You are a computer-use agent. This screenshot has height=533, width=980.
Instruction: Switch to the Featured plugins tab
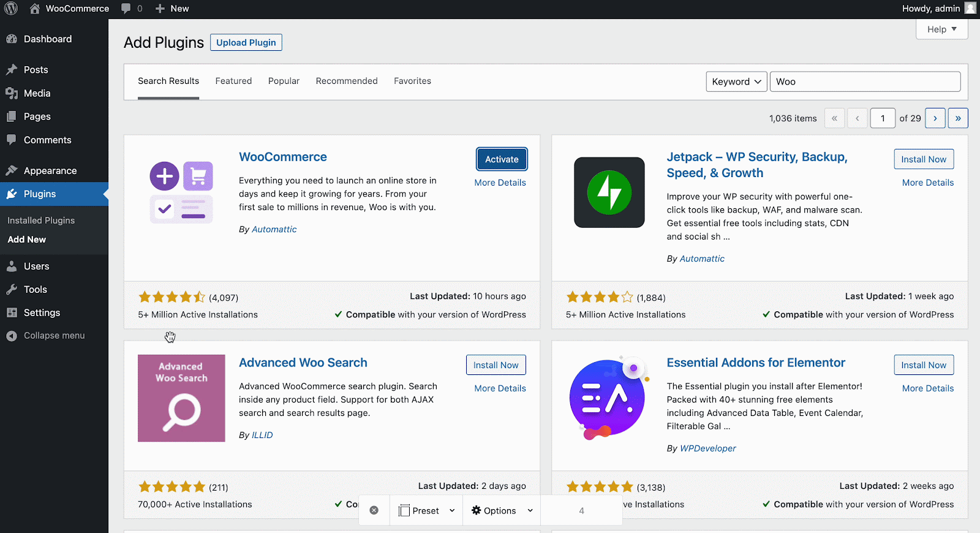233,81
